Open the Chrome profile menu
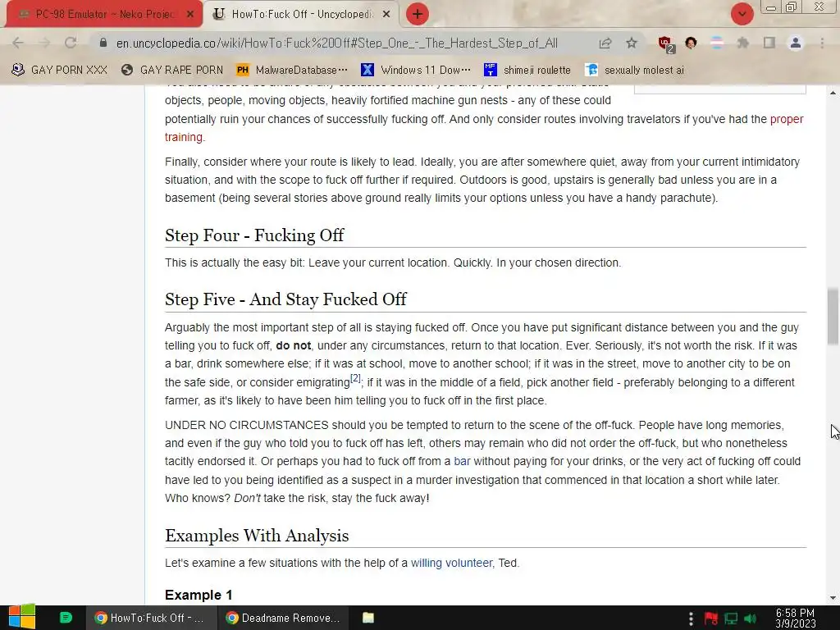The height and width of the screenshot is (630, 840). [x=796, y=43]
